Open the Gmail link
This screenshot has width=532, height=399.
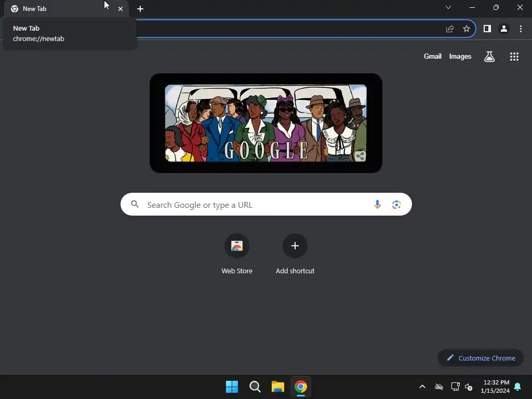pyautogui.click(x=433, y=56)
